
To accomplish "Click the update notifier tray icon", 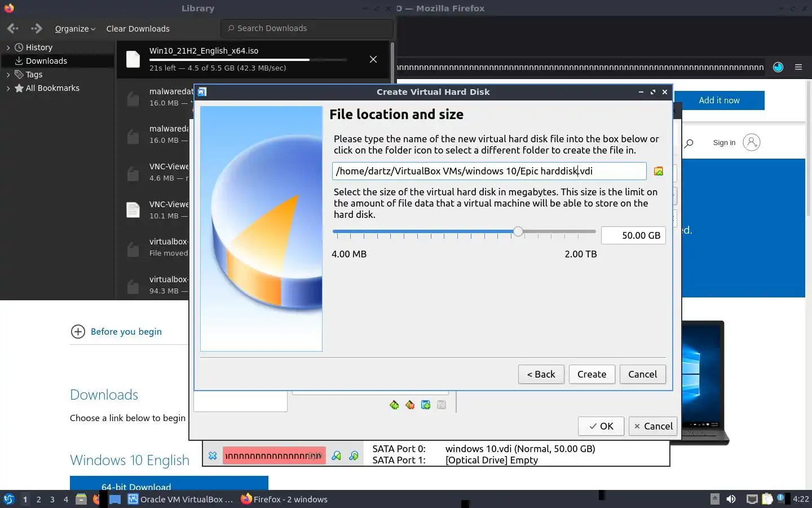I will (x=781, y=498).
